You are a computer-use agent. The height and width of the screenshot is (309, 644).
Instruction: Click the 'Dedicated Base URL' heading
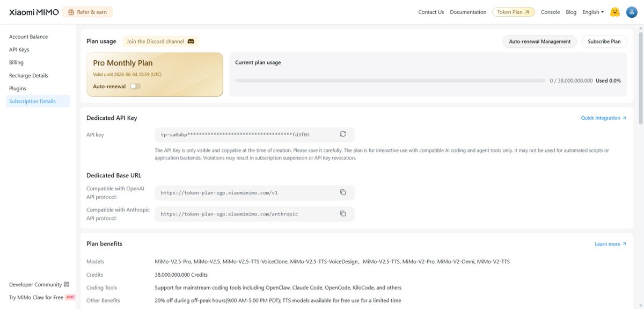[x=114, y=175]
